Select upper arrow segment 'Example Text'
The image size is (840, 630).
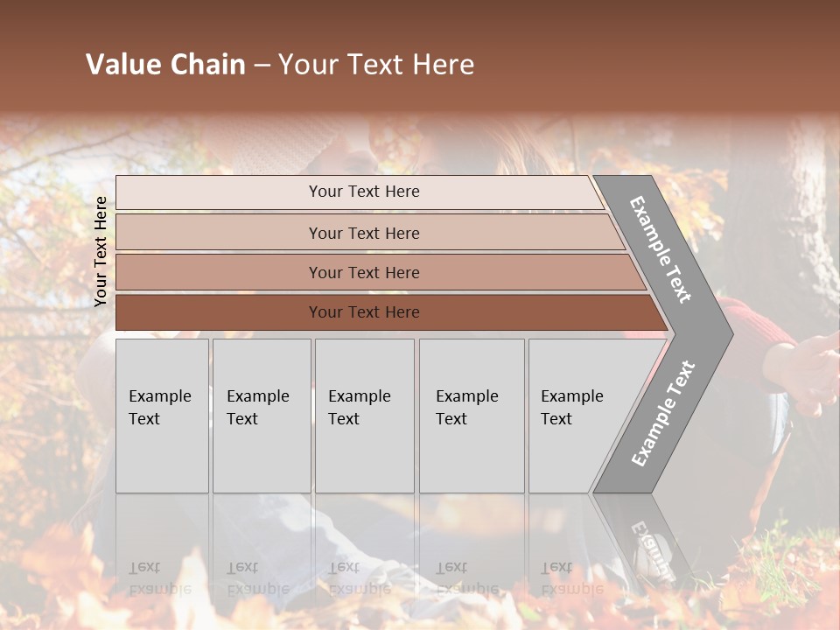coord(661,249)
